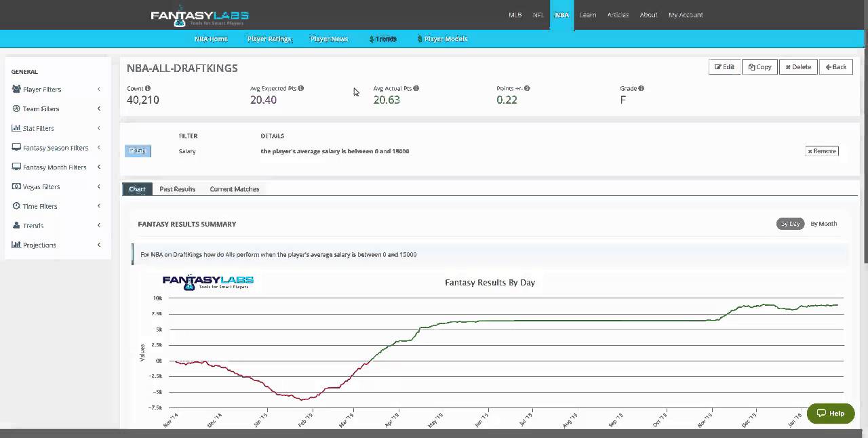868x438 pixels.
Task: Open the Articles menu item
Action: tap(618, 15)
